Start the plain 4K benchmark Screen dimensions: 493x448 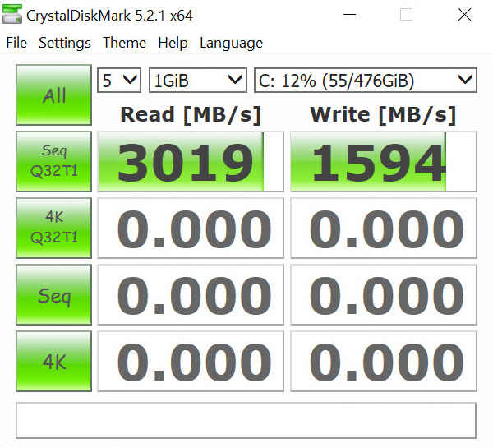point(53,361)
